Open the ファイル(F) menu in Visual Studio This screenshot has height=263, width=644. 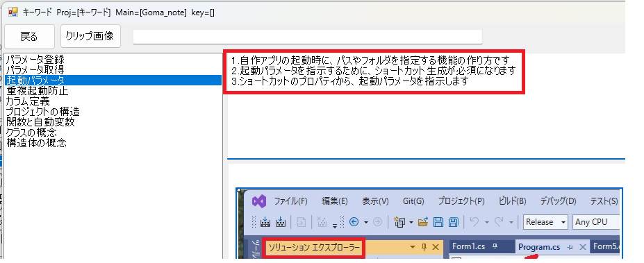(x=290, y=201)
